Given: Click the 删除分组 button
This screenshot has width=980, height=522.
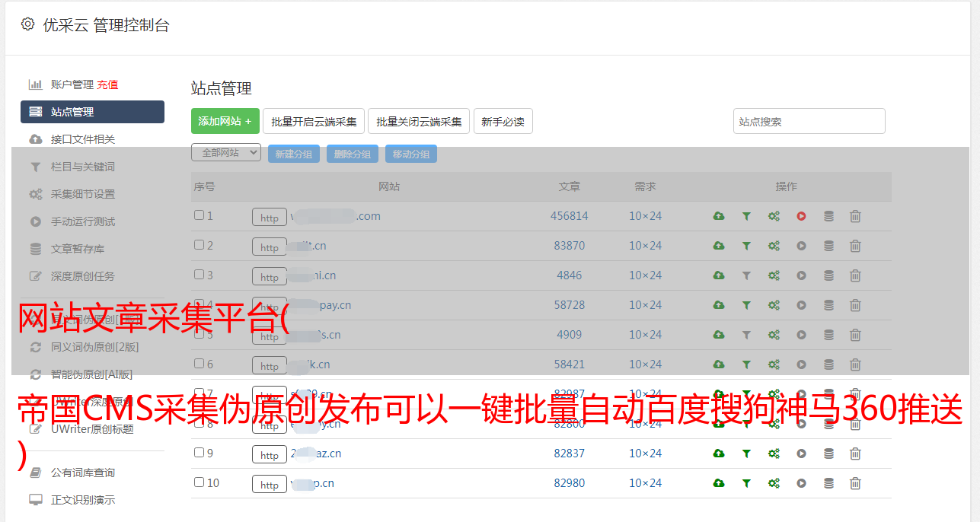Looking at the screenshot, I should [353, 154].
